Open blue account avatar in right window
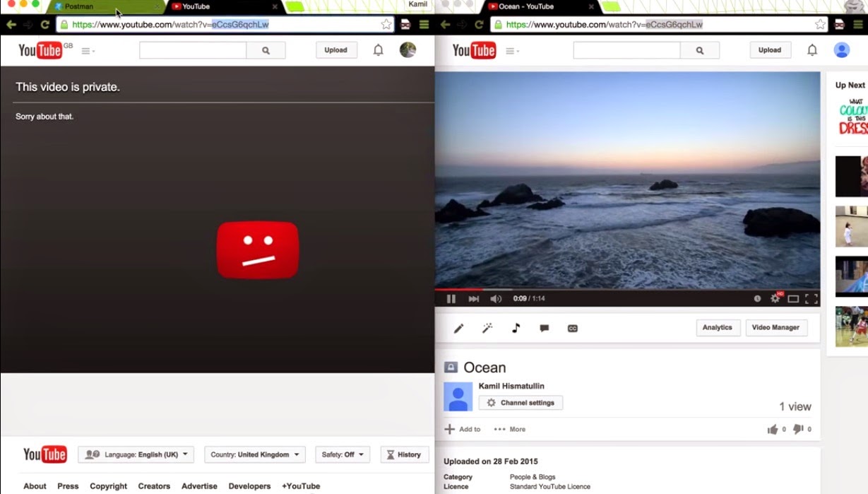The width and height of the screenshot is (868, 494). pyautogui.click(x=841, y=50)
